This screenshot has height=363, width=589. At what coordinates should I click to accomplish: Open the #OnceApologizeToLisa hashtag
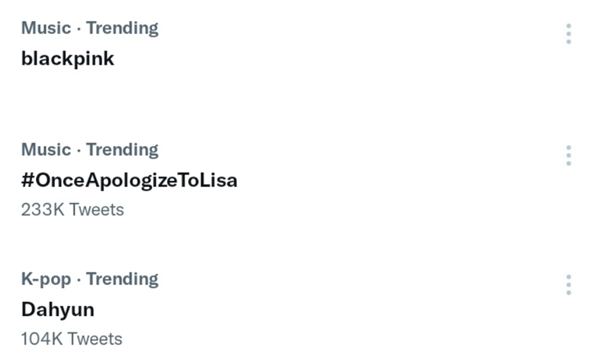129,180
